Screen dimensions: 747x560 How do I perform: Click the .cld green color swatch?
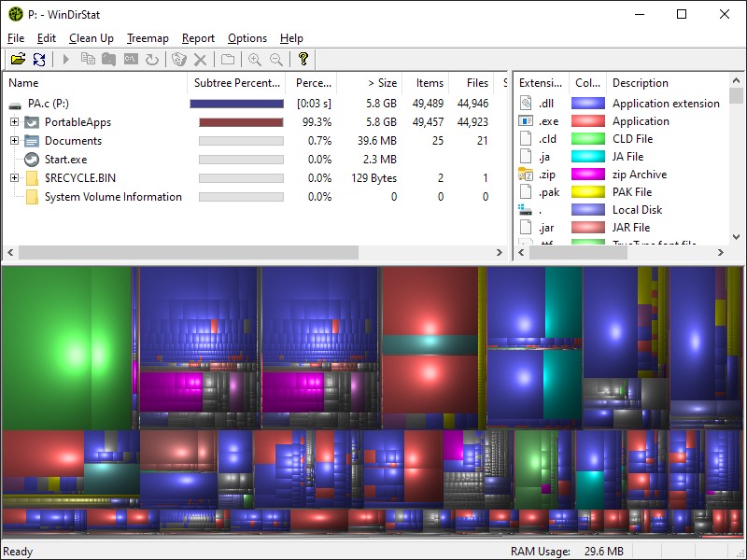tap(588, 139)
